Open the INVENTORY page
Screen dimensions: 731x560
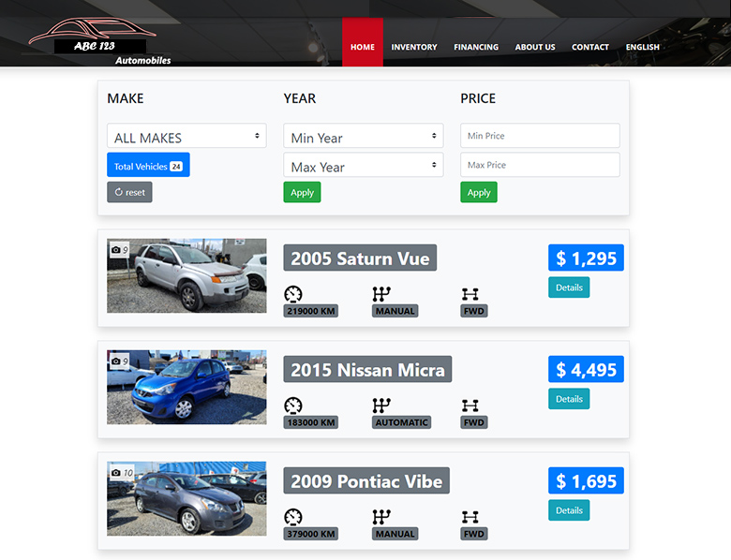coord(414,47)
